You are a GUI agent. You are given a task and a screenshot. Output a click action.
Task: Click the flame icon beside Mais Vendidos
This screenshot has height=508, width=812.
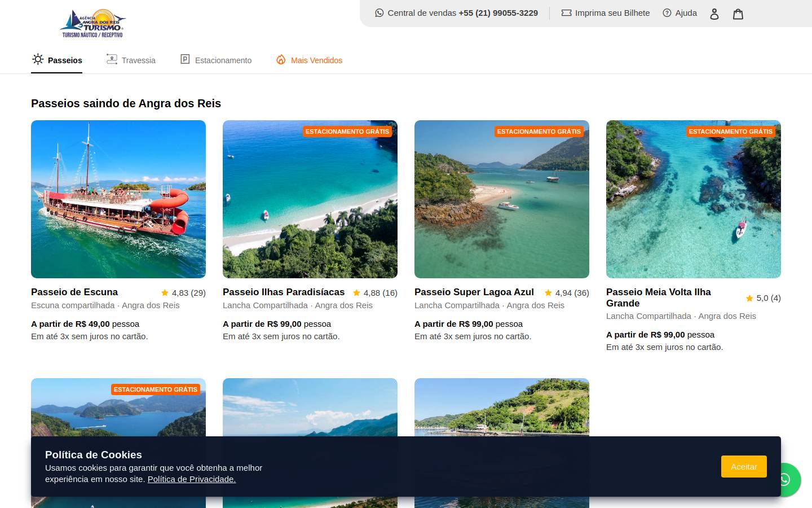point(281,59)
